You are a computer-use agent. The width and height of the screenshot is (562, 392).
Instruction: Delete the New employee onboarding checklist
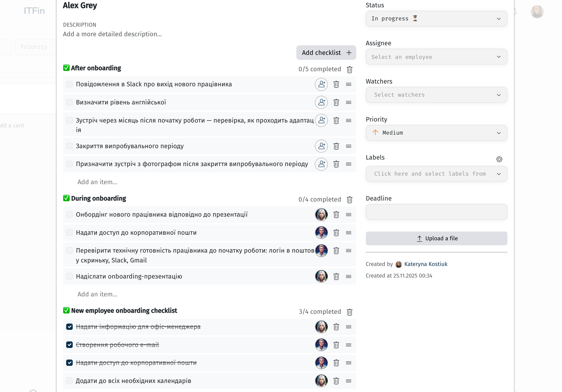point(349,312)
